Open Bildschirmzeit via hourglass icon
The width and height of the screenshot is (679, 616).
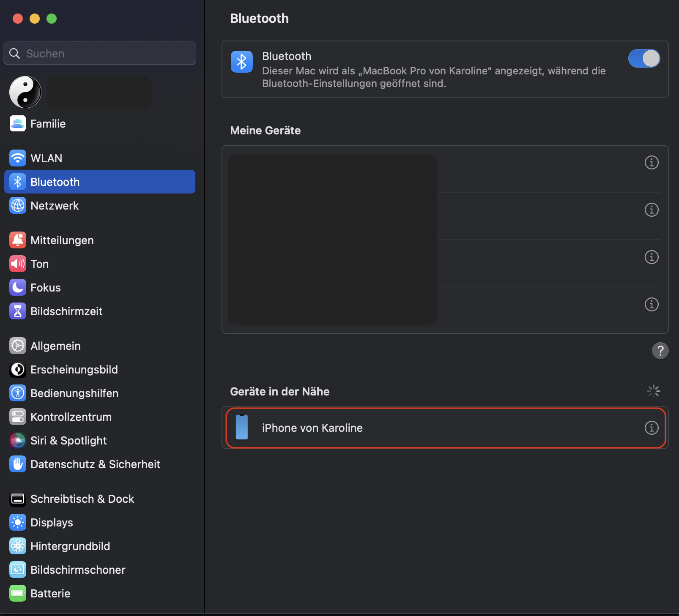(x=18, y=311)
